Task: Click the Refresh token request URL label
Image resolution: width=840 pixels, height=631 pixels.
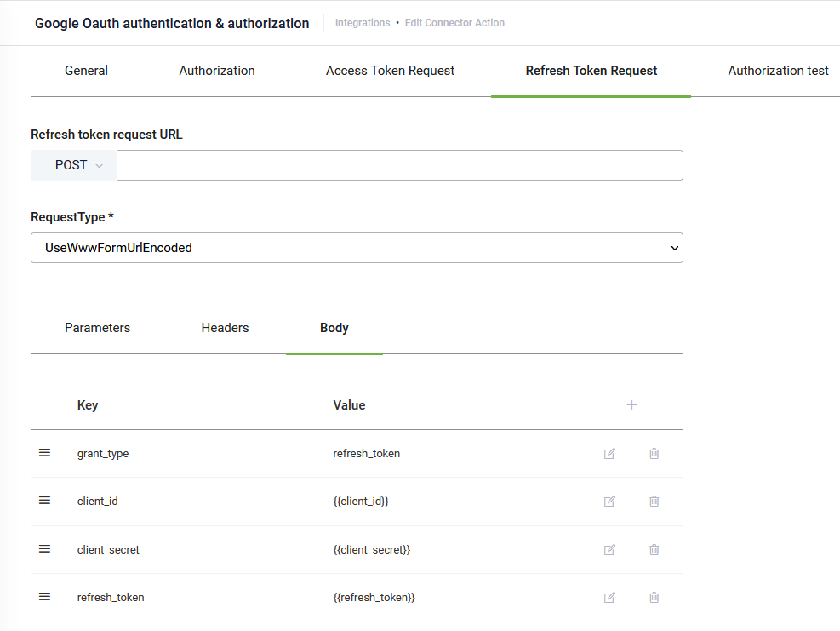Action: click(x=106, y=135)
